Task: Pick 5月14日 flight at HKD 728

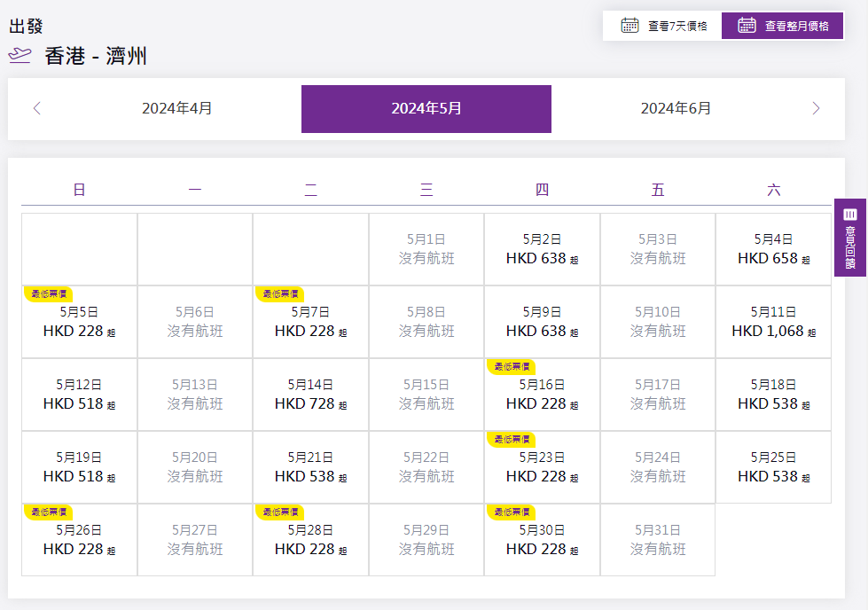Action: pyautogui.click(x=310, y=395)
